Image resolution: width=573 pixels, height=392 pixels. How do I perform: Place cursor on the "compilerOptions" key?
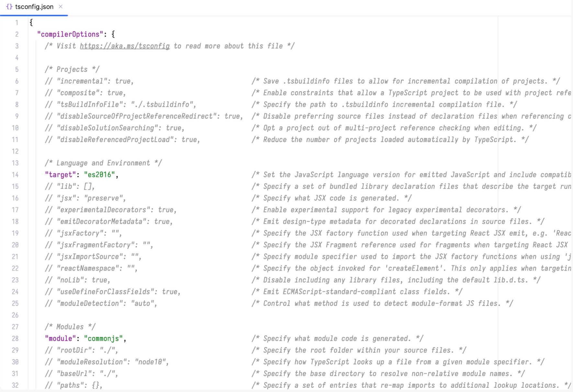[x=70, y=35]
